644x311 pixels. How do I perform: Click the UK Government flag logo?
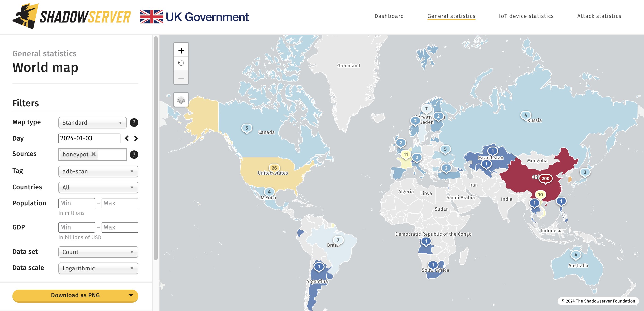point(194,17)
